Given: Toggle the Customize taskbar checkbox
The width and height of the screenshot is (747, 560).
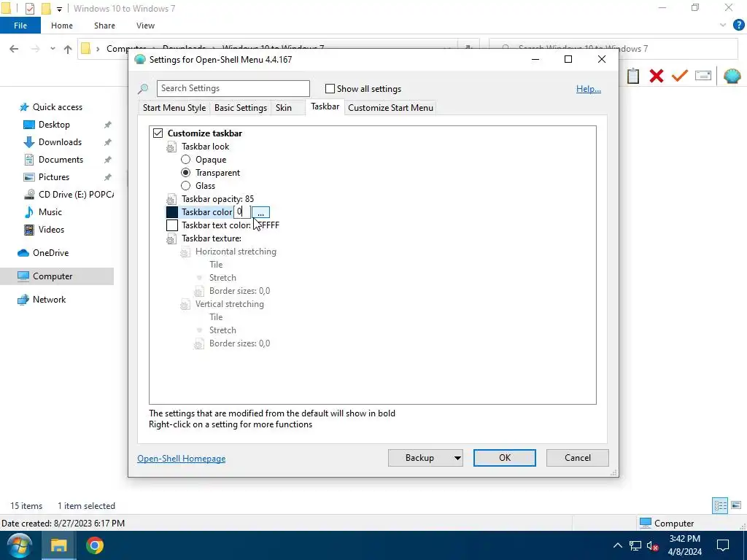Looking at the screenshot, I should click(158, 133).
